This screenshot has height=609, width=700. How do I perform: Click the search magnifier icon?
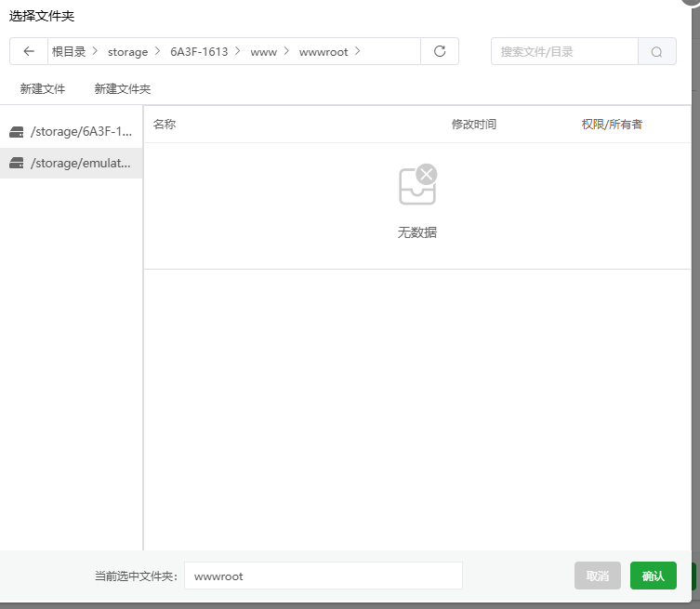pyautogui.click(x=656, y=52)
